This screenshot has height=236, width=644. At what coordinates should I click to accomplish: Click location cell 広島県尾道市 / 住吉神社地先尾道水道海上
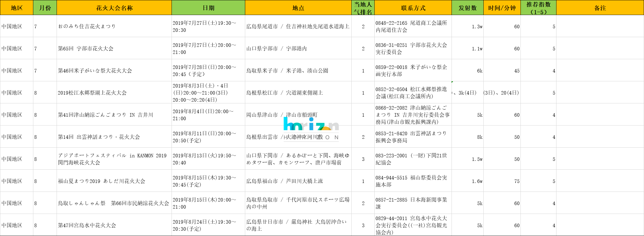(298, 26)
